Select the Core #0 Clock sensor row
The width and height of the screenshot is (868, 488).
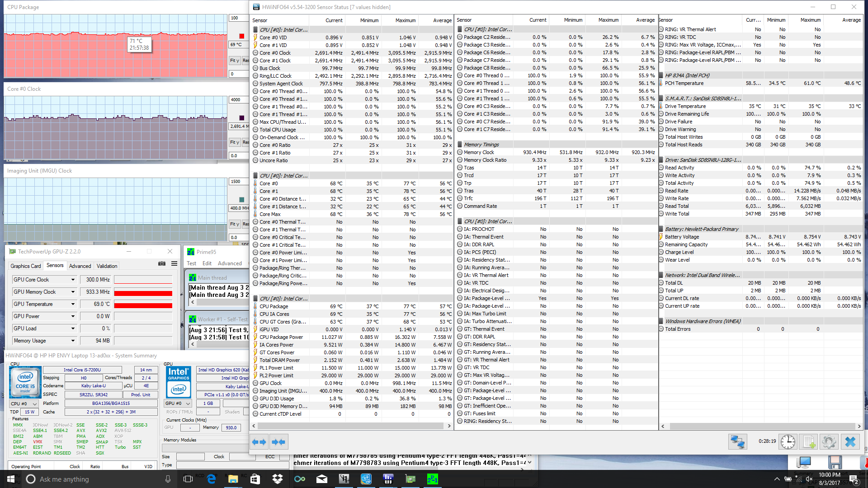click(x=352, y=53)
